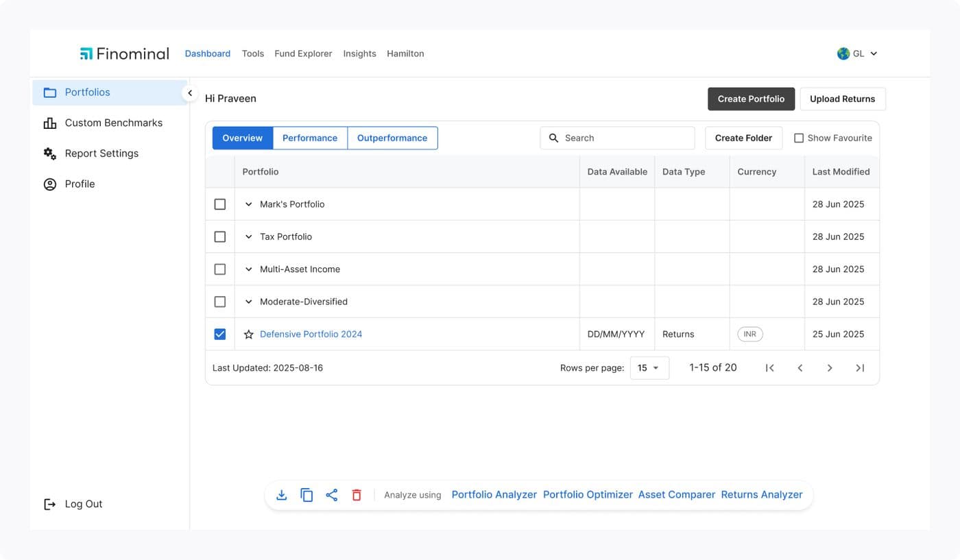Open the Tools menu

tap(253, 53)
